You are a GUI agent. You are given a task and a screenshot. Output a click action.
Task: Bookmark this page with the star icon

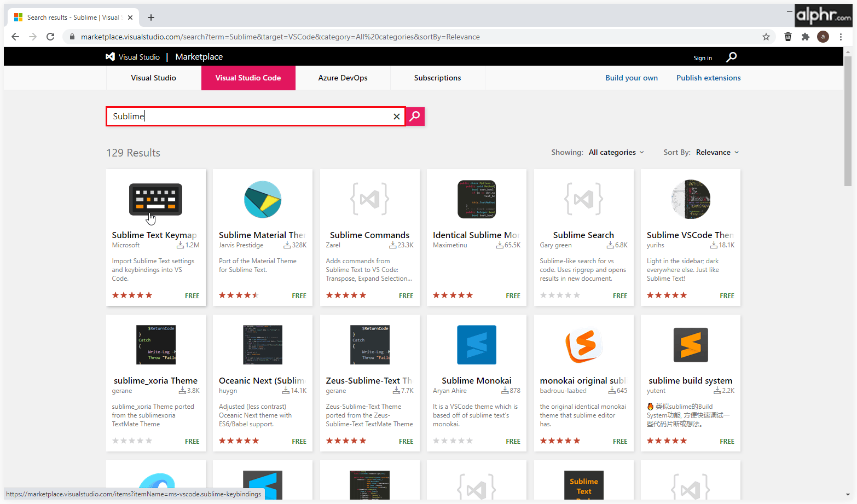pyautogui.click(x=766, y=37)
